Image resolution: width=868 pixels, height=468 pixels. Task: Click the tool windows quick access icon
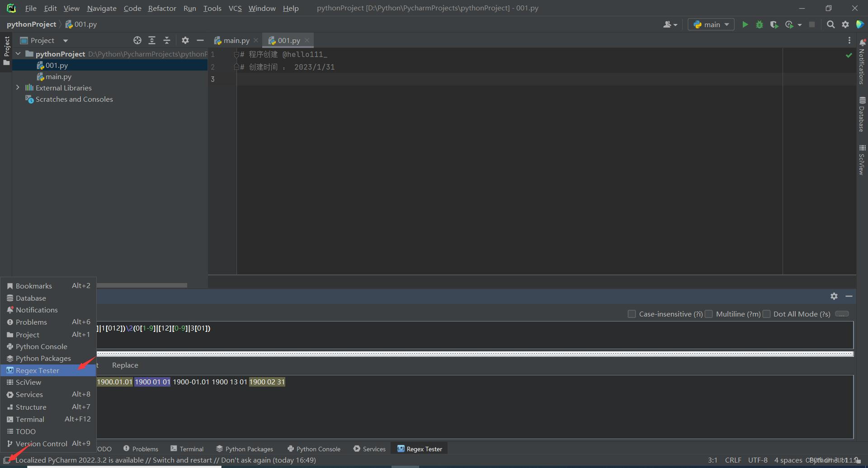[x=6, y=460]
